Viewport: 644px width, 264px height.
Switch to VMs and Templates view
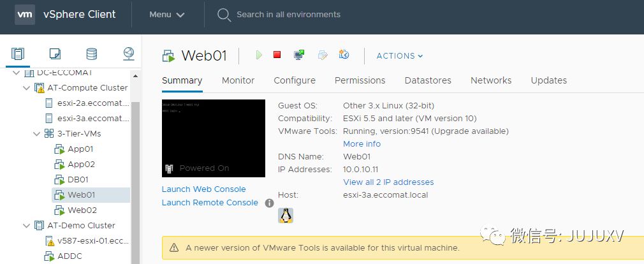[x=55, y=54]
